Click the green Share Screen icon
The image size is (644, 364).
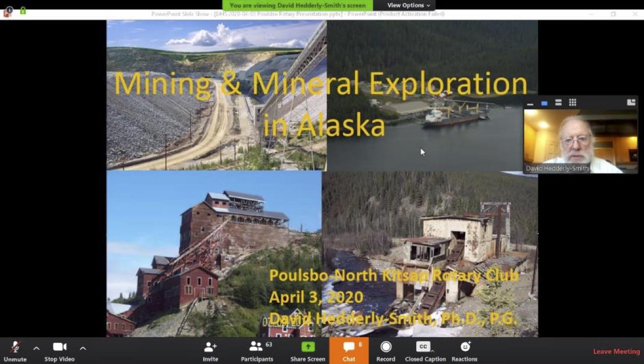tap(308, 347)
